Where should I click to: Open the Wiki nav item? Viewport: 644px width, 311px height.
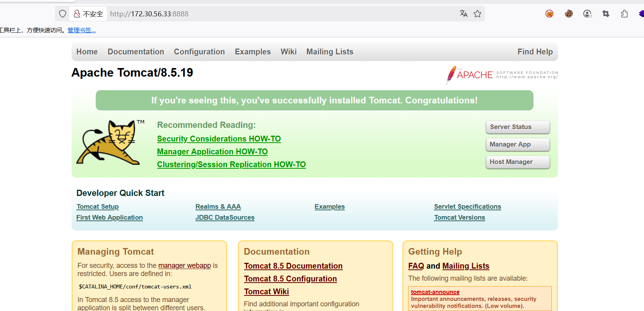[289, 52]
